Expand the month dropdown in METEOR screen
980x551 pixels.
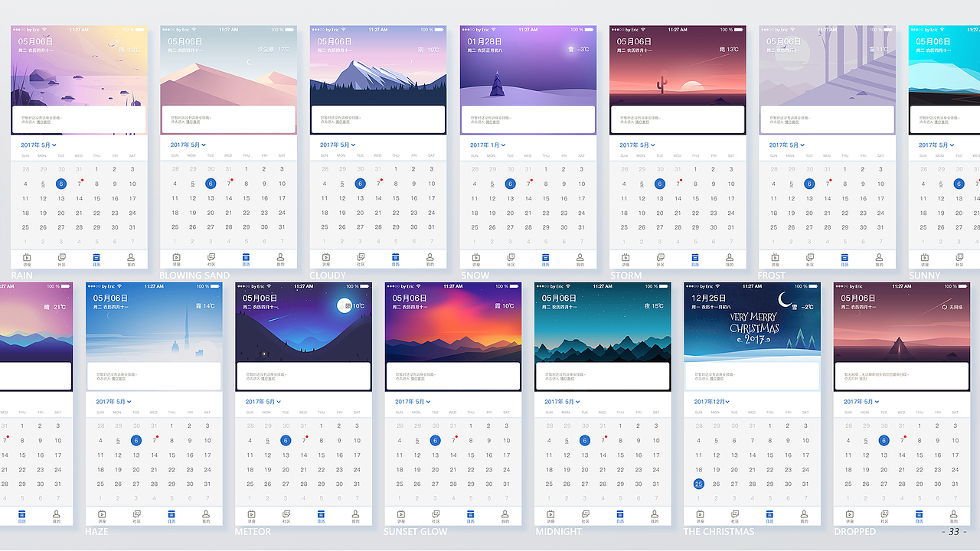264,401
